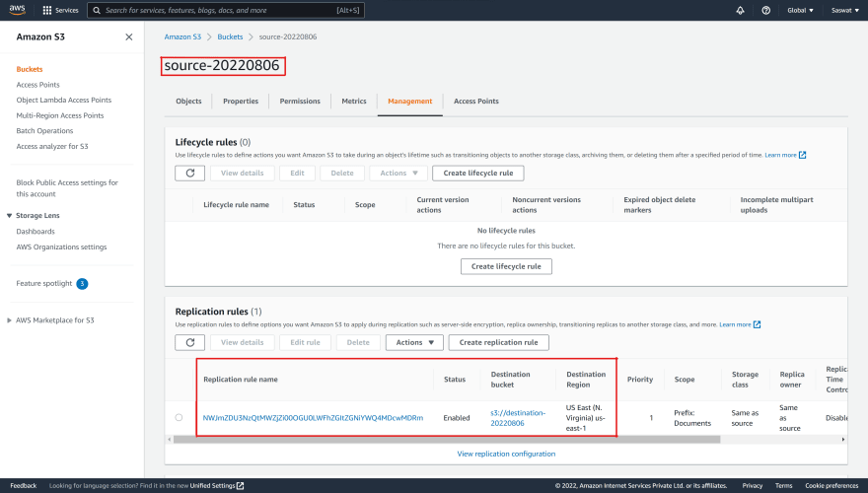This screenshot has width=868, height=493.
Task: Switch to the Permissions tab
Action: [300, 102]
